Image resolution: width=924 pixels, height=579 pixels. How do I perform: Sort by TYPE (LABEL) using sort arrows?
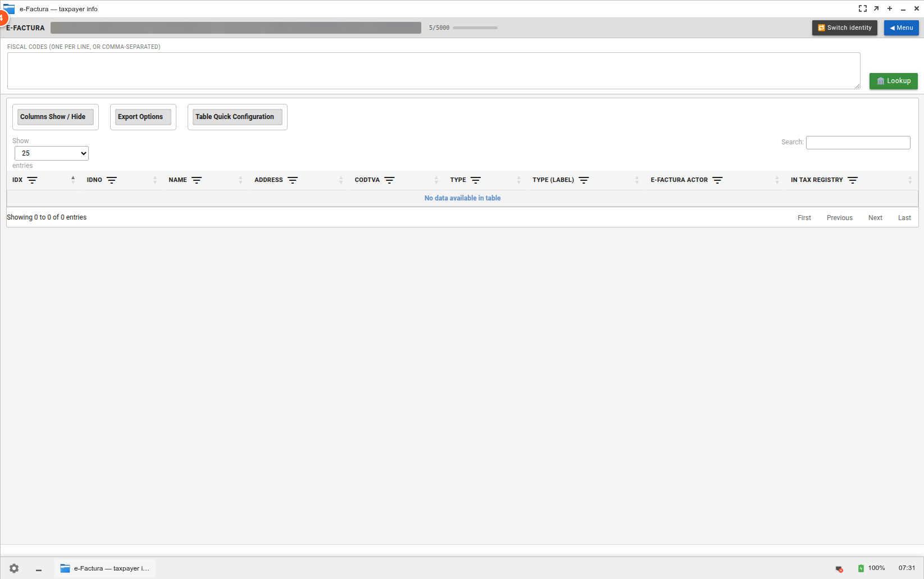637,180
